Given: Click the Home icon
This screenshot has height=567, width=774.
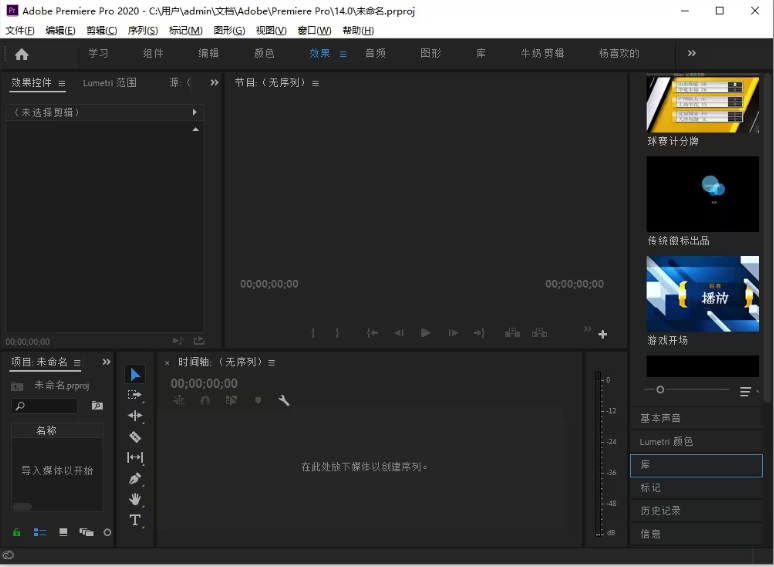Looking at the screenshot, I should (22, 54).
